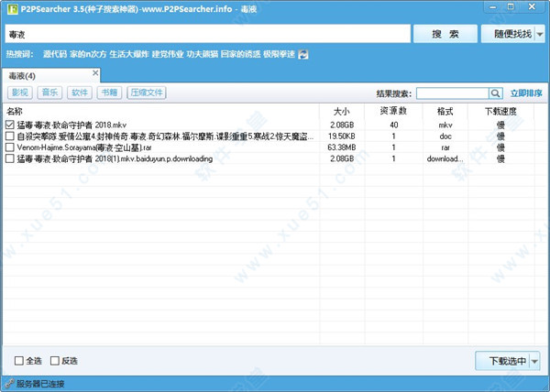Select the Venom-Hajime.Sorayama rar row name

pyautogui.click(x=84, y=147)
